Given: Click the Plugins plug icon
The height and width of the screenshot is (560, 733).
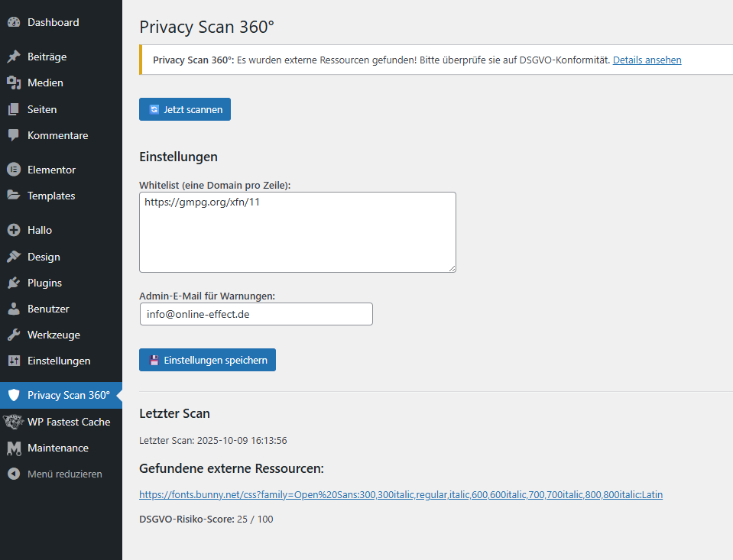Looking at the screenshot, I should (13, 283).
